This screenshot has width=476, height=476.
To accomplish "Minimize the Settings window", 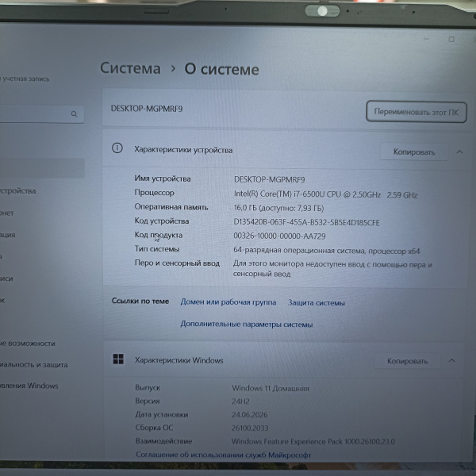I will point(427,39).
